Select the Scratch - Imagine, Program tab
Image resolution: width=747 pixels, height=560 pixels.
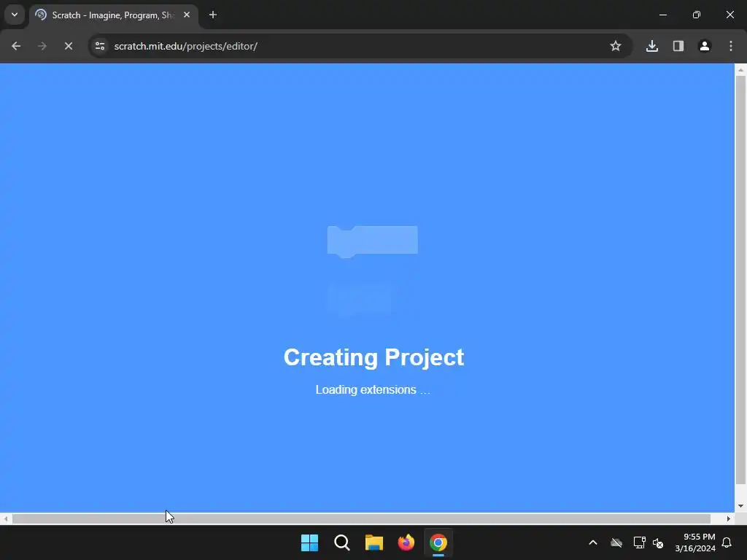114,15
